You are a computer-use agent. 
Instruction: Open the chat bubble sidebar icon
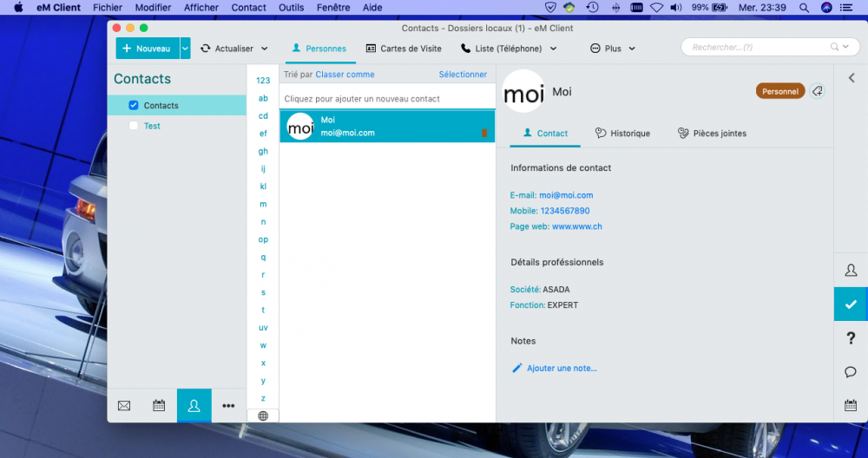click(851, 372)
